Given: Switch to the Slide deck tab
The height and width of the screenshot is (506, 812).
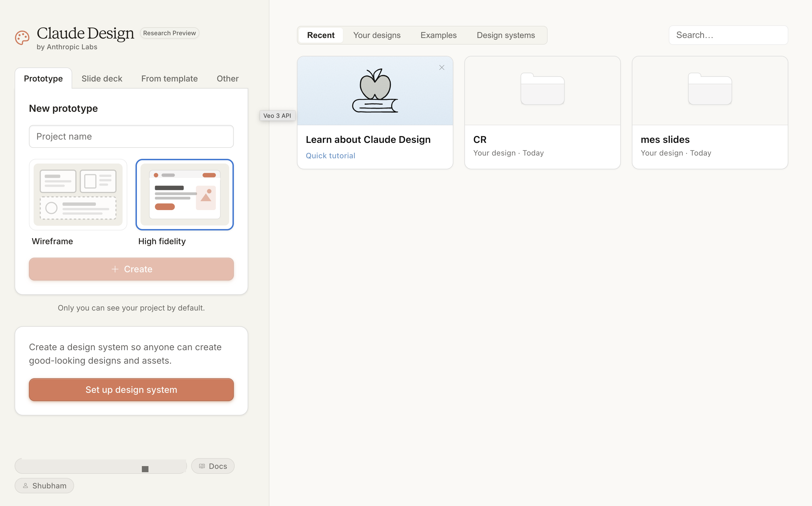Looking at the screenshot, I should point(102,78).
